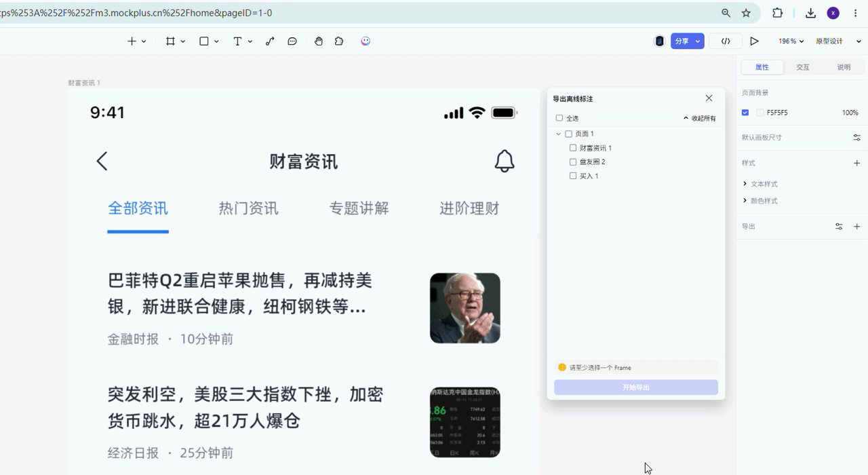Click the back arrow in 财富资讯 header
The image size is (868, 475).
tap(102, 161)
